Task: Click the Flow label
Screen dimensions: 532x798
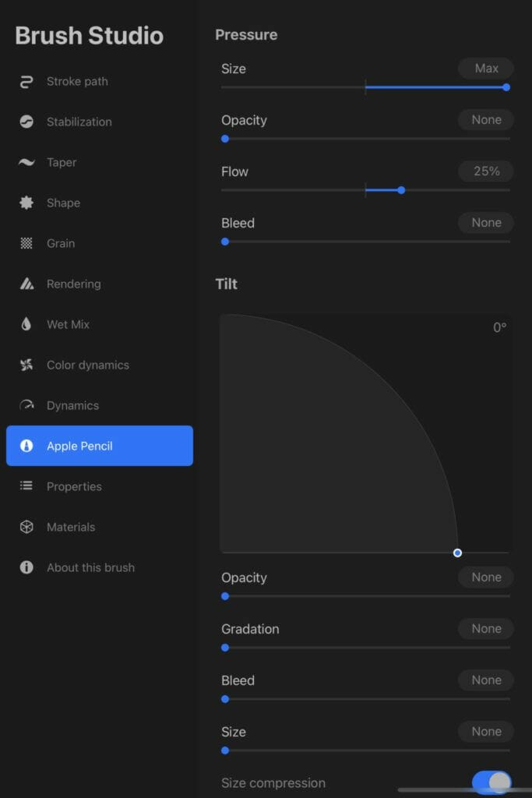Action: pyautogui.click(x=234, y=171)
